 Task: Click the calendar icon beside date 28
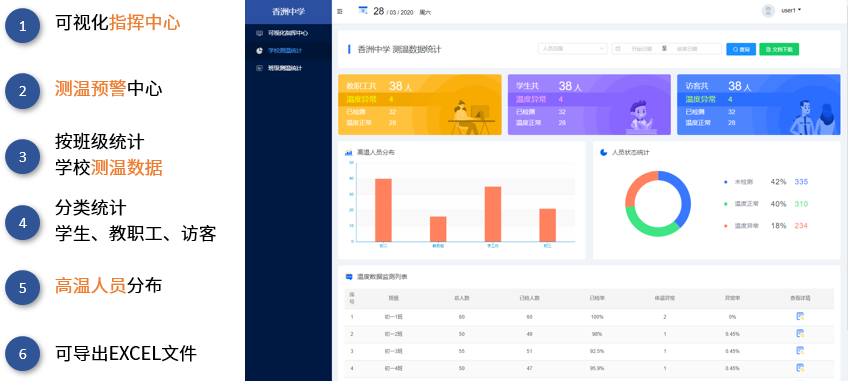[363, 11]
